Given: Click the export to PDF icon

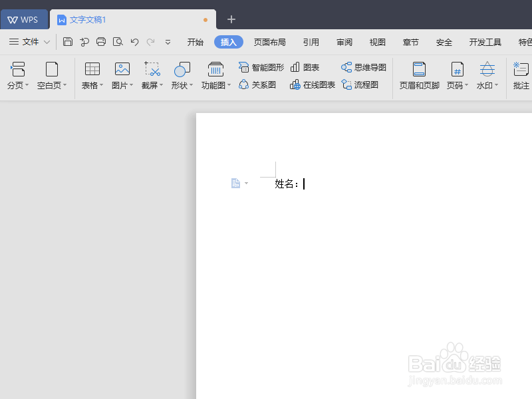Looking at the screenshot, I should [x=84, y=42].
